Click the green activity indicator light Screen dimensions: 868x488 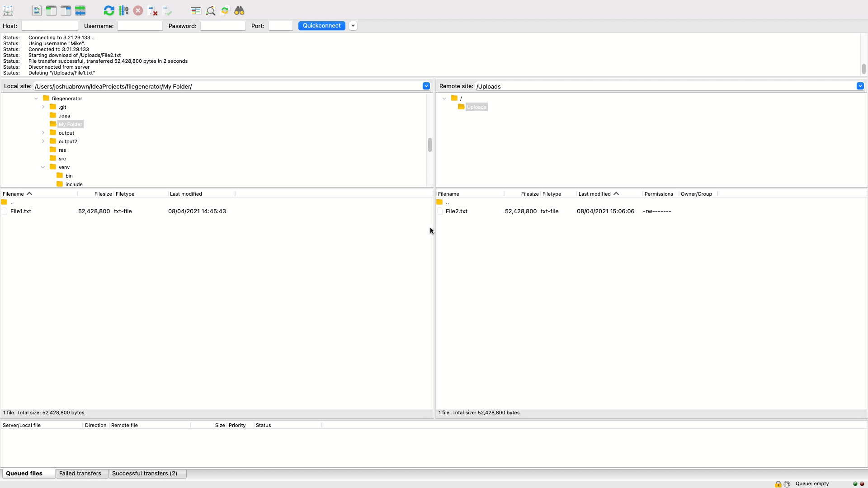[855, 484]
